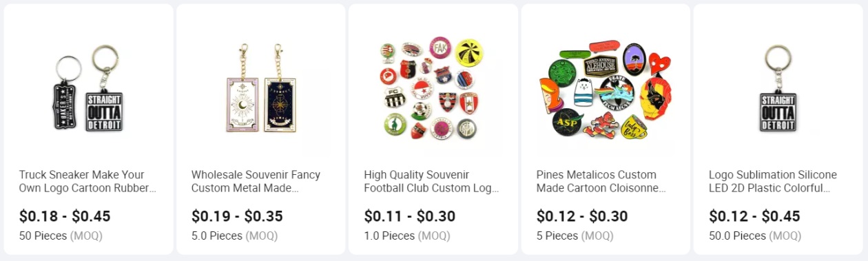Open 'High Quality Souvenir Football Club' listing
This screenshot has width=868, height=261.
tap(431, 181)
